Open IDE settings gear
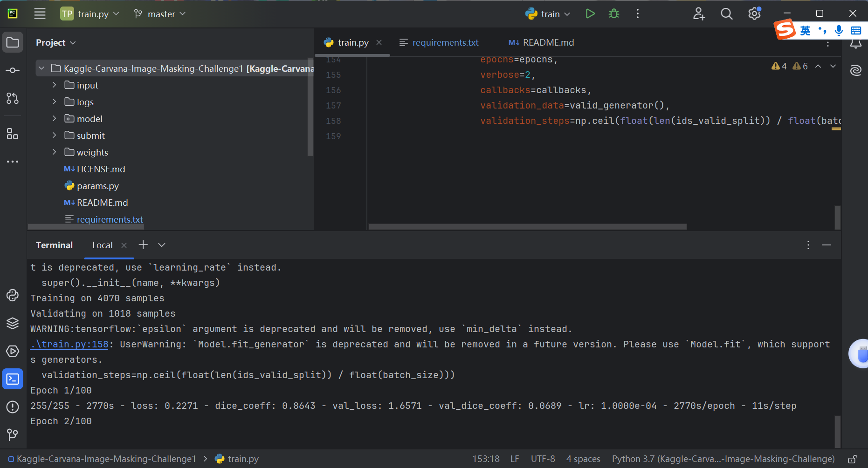 click(x=754, y=14)
